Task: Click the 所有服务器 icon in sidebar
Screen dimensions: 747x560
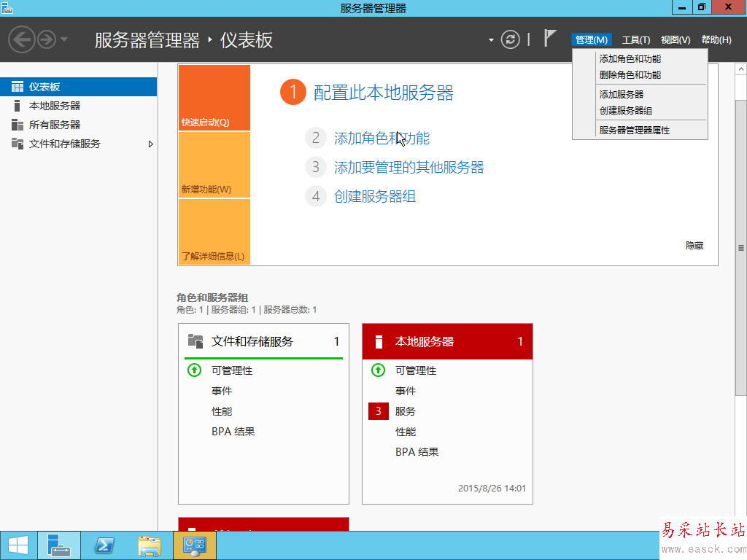Action: tap(18, 125)
